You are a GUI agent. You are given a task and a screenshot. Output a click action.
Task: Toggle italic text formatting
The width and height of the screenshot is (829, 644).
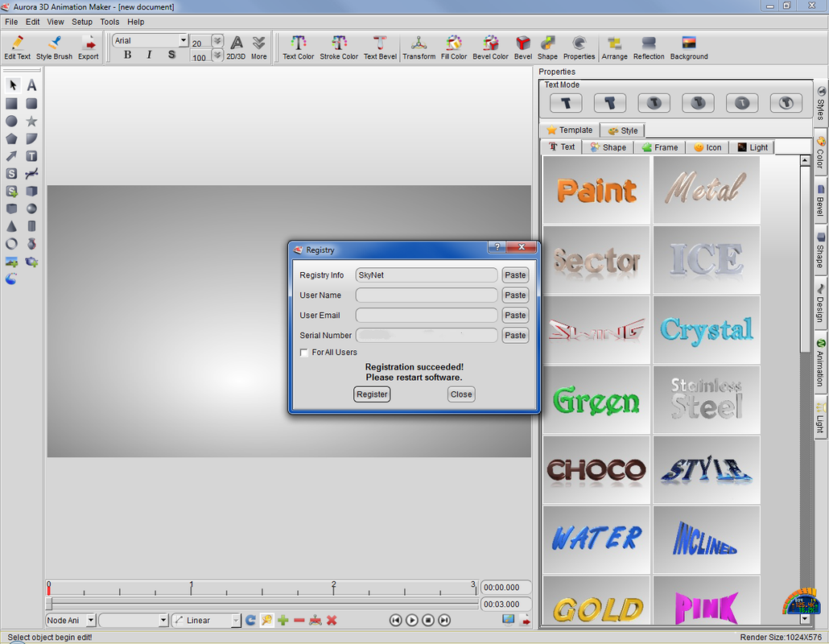click(x=150, y=55)
